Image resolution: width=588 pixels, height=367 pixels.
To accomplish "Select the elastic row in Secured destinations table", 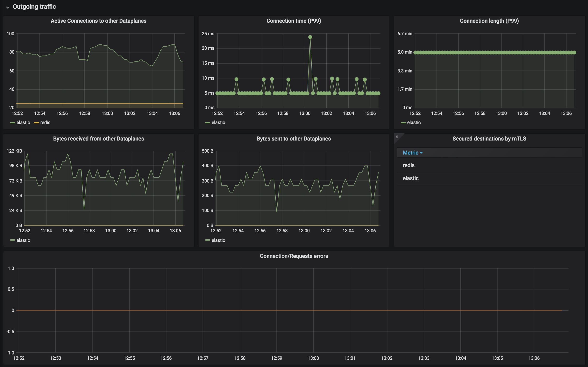I will point(410,178).
